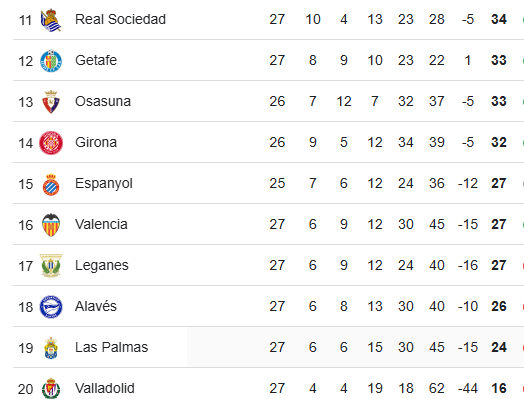Select the Girona team name
Viewport: 524px width, 399px height.
[x=96, y=142]
